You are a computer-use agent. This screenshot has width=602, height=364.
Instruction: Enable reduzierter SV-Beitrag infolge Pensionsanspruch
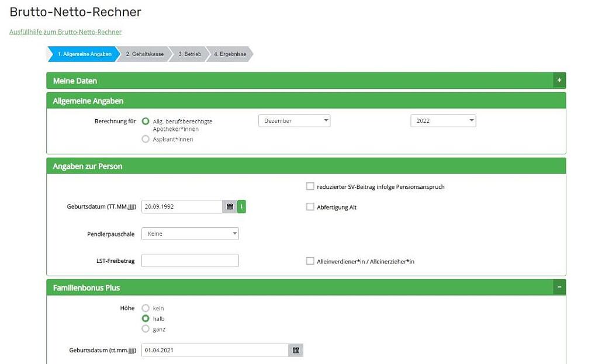(x=310, y=187)
